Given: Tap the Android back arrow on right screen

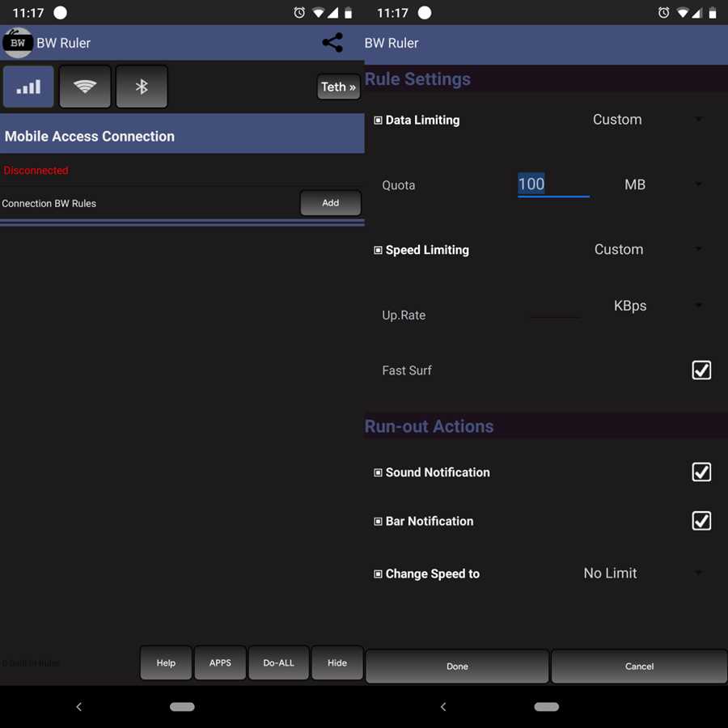Looking at the screenshot, I should click(x=443, y=707).
